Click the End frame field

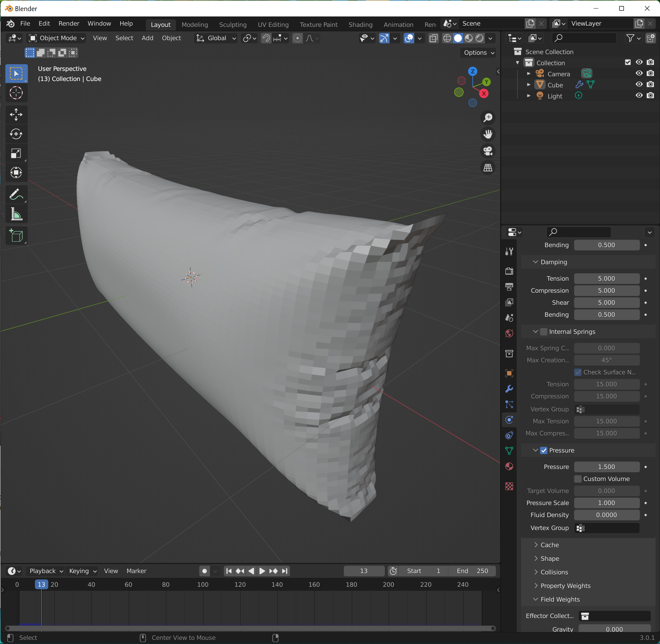pyautogui.click(x=472, y=571)
